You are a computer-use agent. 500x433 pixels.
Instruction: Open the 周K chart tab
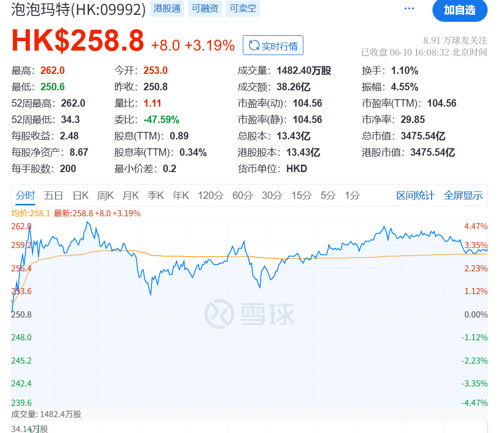[x=105, y=195]
